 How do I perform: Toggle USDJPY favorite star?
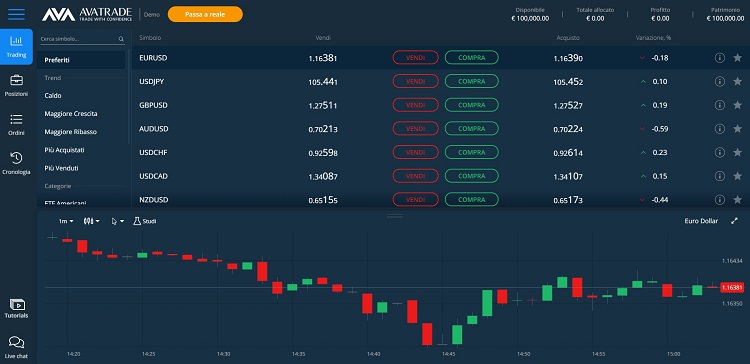tap(737, 81)
